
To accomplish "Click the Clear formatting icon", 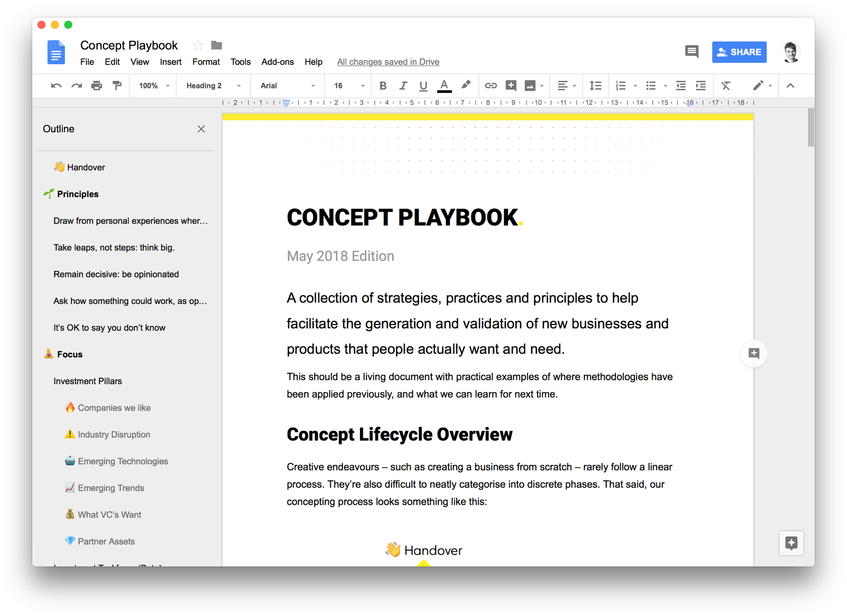I will coord(726,86).
